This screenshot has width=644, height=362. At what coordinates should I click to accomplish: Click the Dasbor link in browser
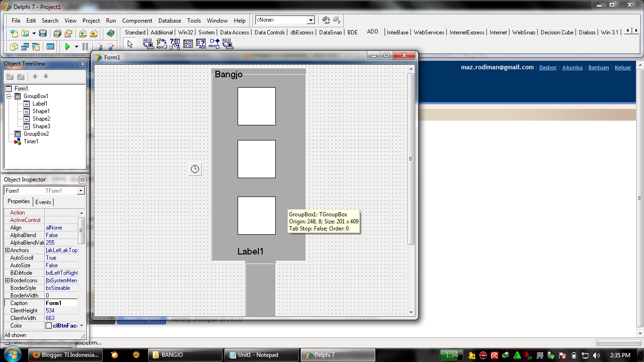548,67
